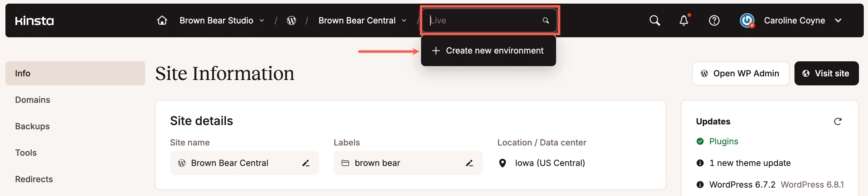Click Caroline Coyne's profile avatar

tap(747, 20)
